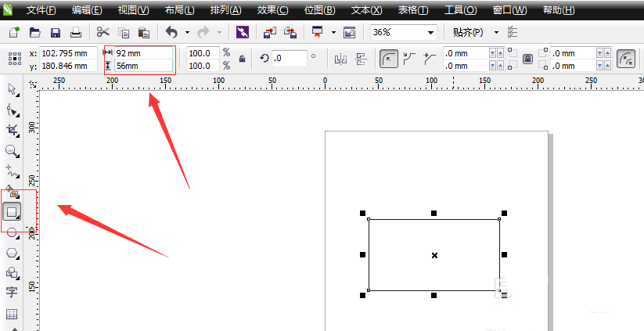Click the x position field
644x331 pixels.
[x=69, y=53]
